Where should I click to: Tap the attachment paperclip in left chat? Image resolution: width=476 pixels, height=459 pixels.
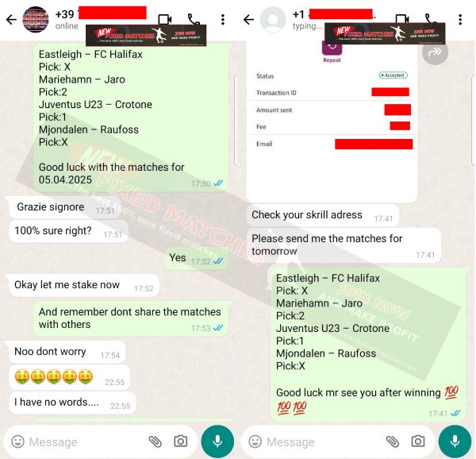(155, 442)
